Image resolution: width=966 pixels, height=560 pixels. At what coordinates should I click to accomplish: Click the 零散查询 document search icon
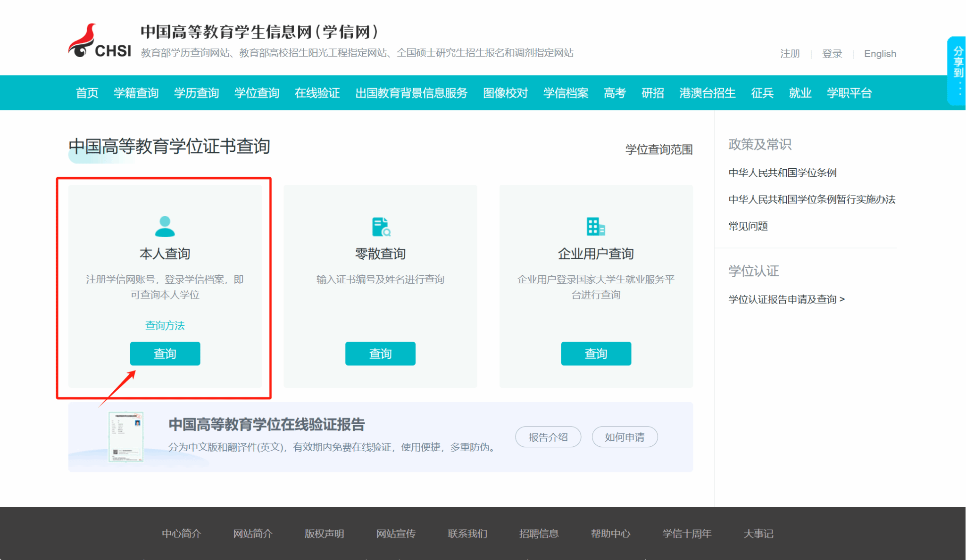(x=381, y=227)
